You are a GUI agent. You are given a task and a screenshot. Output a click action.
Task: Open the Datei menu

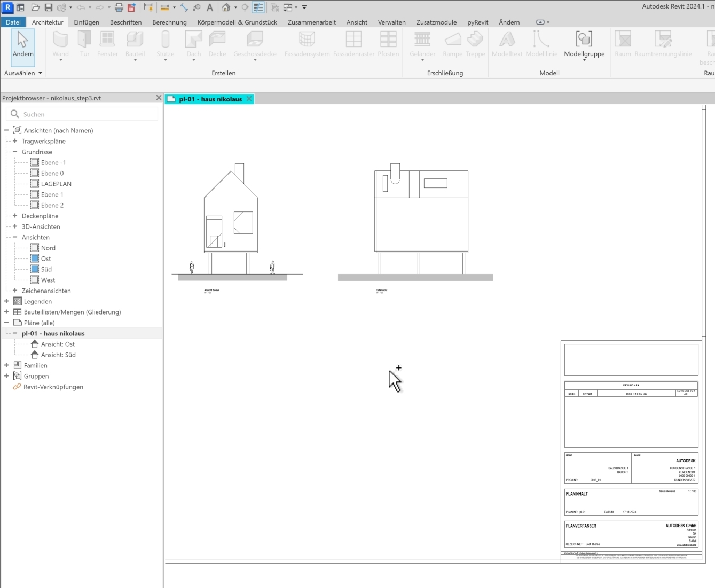(13, 22)
